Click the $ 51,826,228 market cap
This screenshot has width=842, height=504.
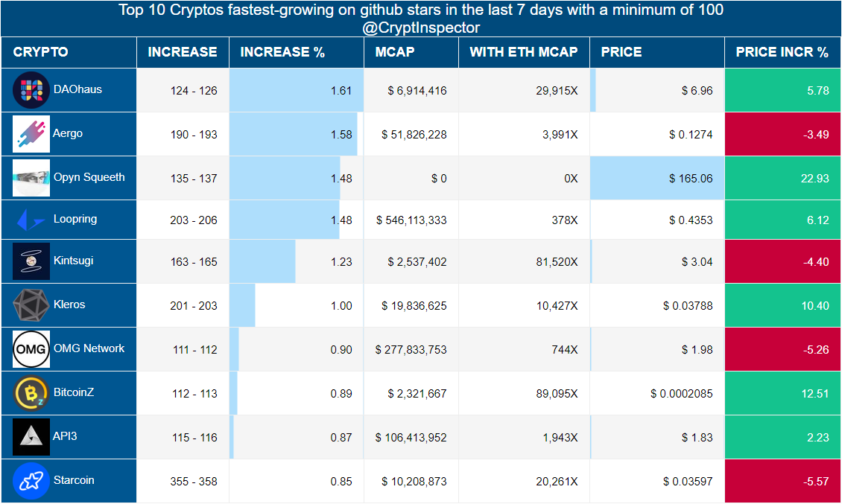[x=414, y=135]
